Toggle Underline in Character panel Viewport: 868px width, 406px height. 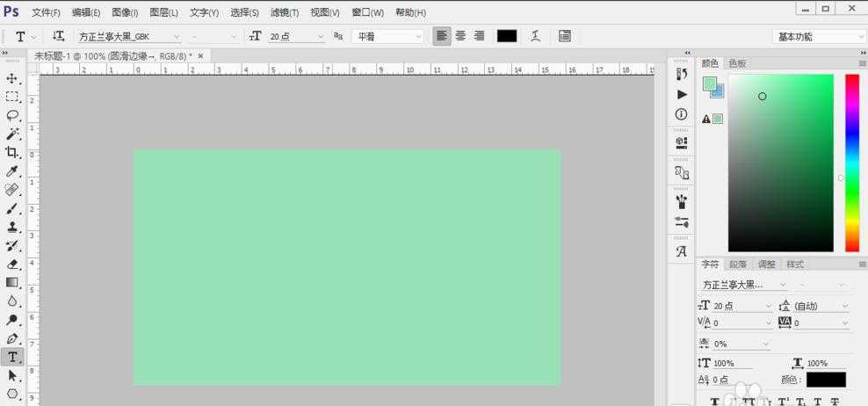[x=818, y=402]
